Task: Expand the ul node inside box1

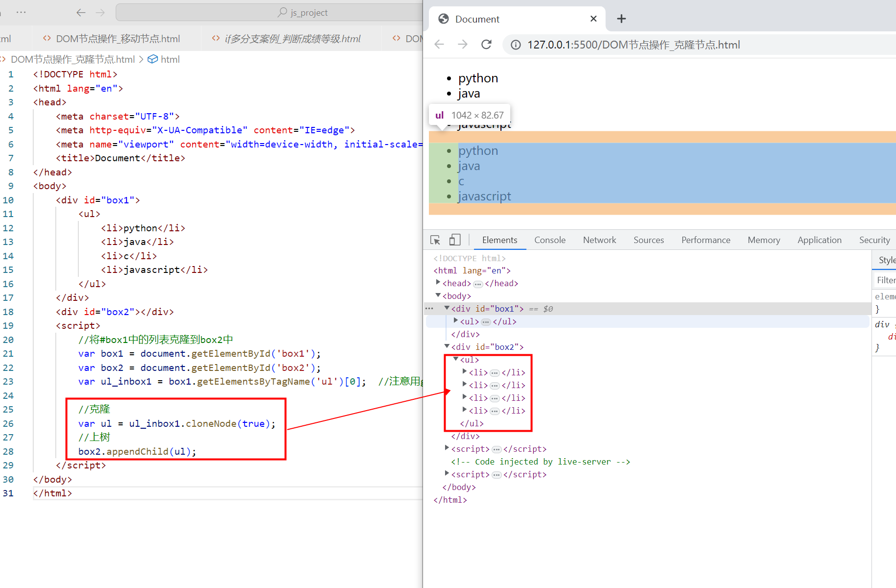Action: [x=456, y=321]
